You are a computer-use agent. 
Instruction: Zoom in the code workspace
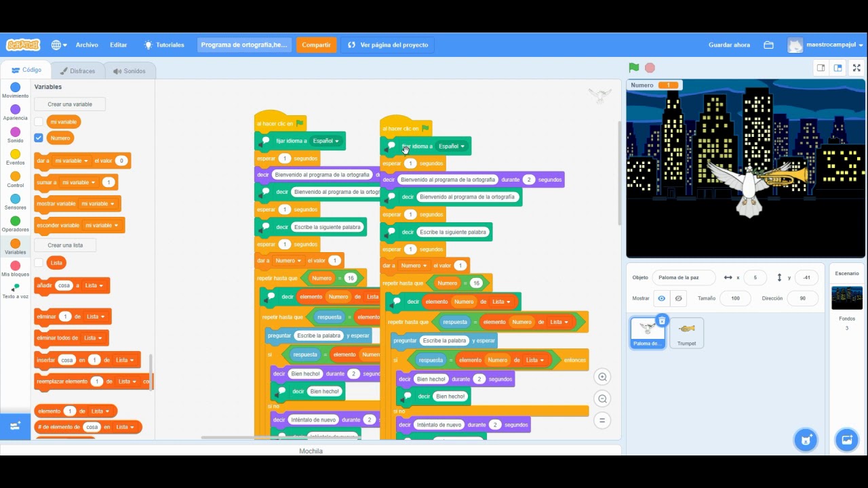click(x=602, y=377)
